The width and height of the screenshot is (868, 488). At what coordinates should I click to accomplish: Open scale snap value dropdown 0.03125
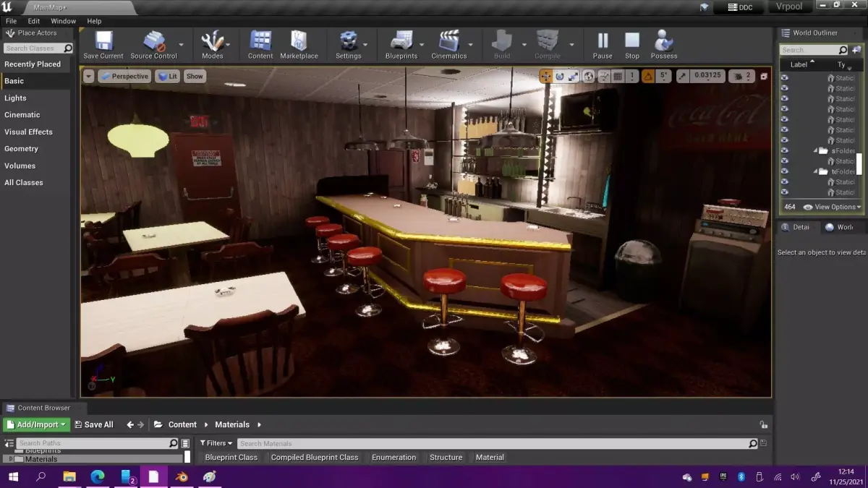pos(707,76)
